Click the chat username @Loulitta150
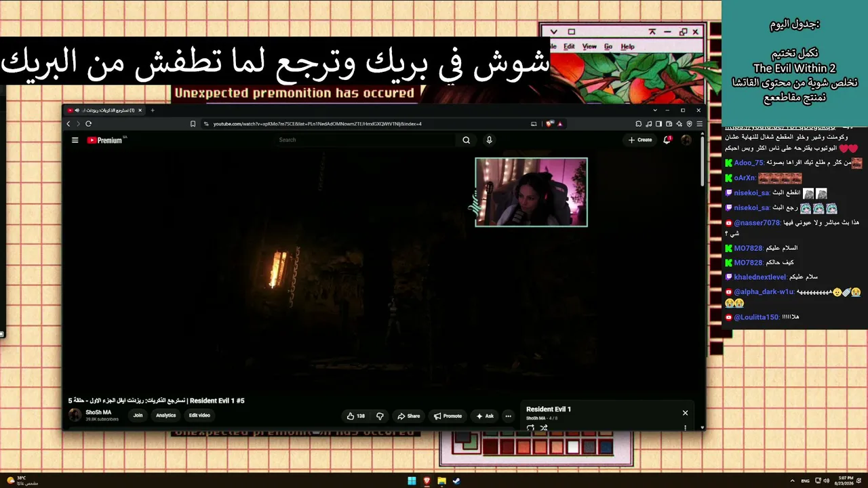This screenshot has width=868, height=488. click(756, 317)
